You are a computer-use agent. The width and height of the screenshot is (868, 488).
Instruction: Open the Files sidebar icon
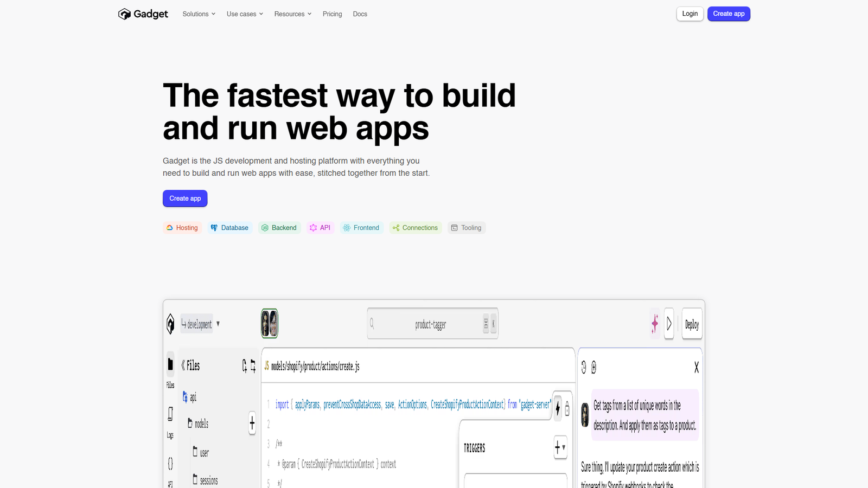pos(170,365)
